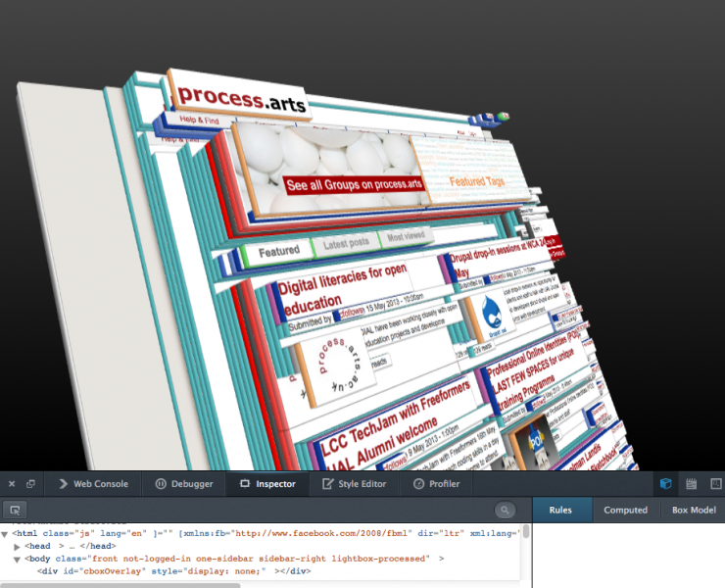Open Professional Online Identities post

(532, 372)
